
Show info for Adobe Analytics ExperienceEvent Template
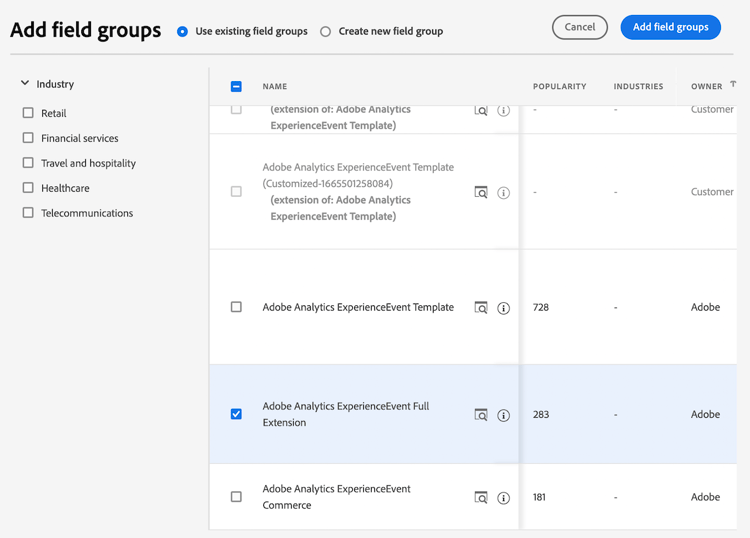[x=504, y=308]
